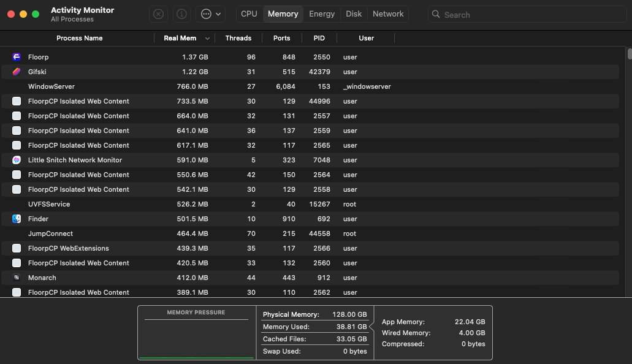Click the Stop process toolbar icon
The image size is (632, 364).
coord(158,14)
